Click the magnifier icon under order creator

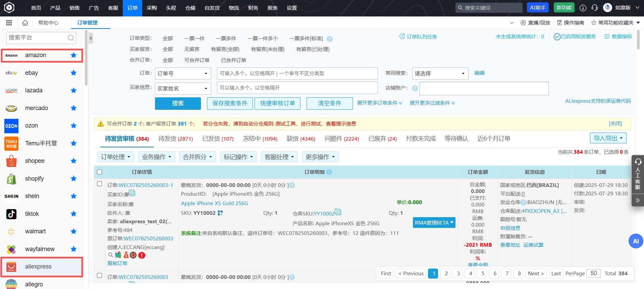tap(110, 255)
